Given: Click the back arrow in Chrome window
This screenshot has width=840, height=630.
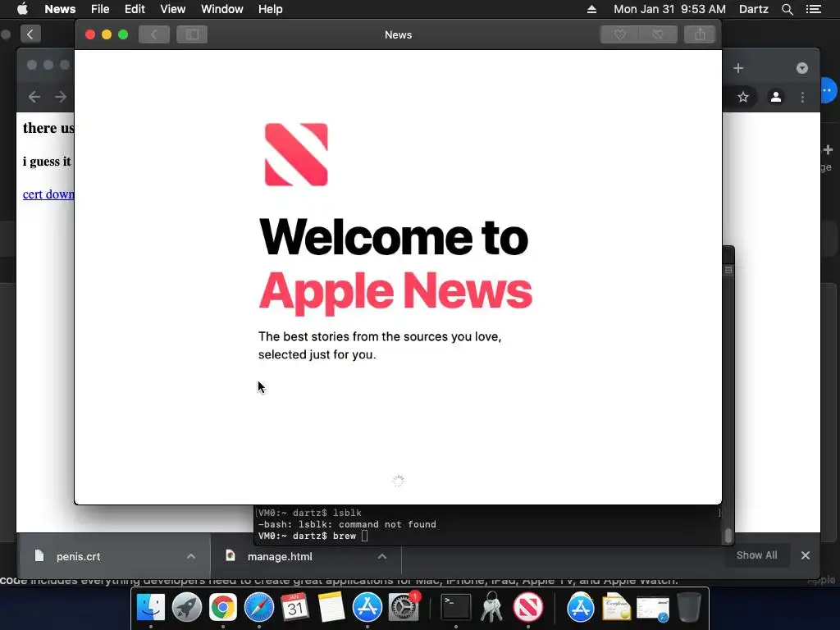Looking at the screenshot, I should [x=34, y=97].
